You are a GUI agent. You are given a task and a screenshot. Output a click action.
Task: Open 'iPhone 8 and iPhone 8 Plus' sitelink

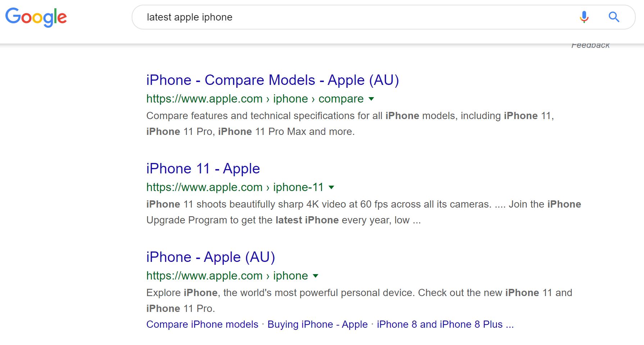point(445,324)
